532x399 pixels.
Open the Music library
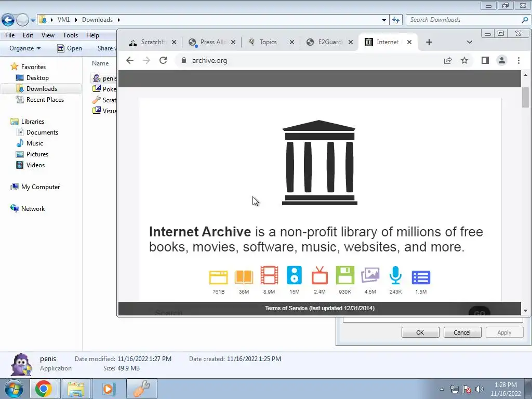[x=35, y=143]
